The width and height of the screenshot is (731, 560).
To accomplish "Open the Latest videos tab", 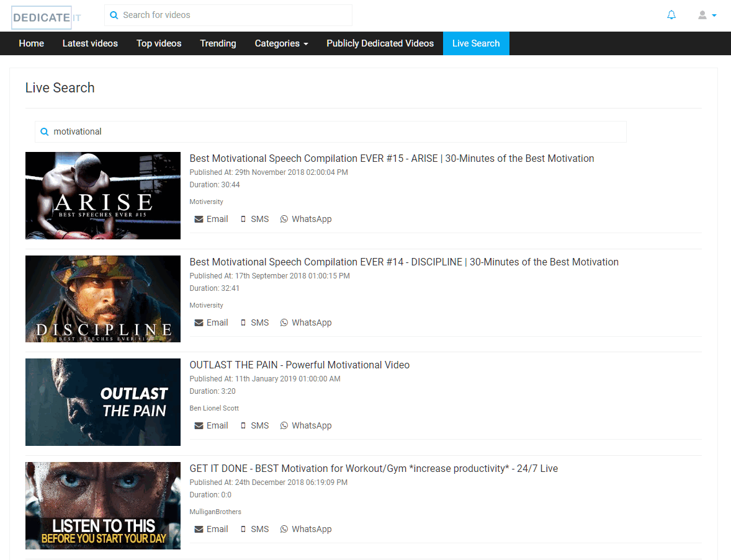I will 90,43.
